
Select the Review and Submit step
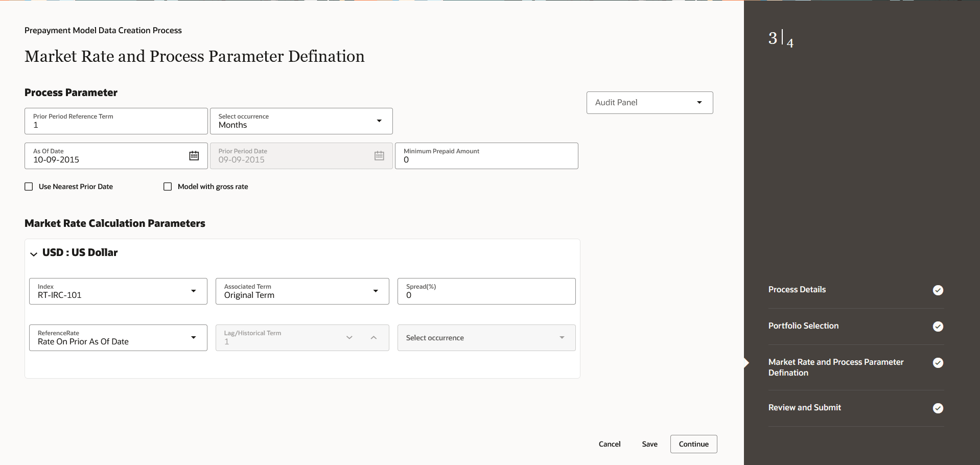point(804,407)
